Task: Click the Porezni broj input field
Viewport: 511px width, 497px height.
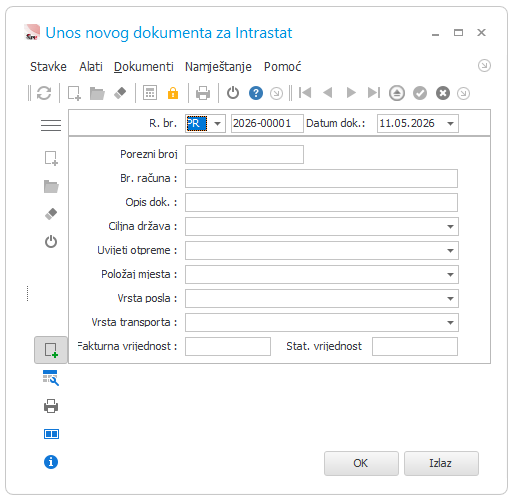Action: pyautogui.click(x=244, y=155)
